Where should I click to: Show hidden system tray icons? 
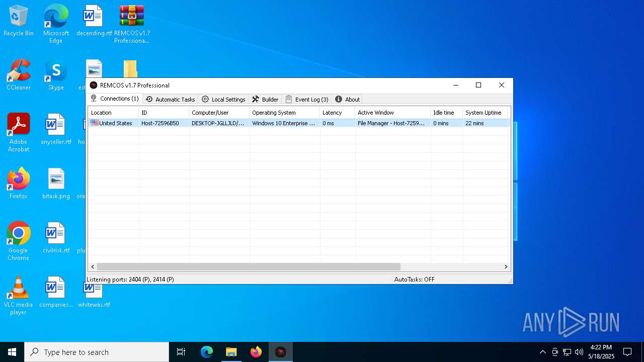click(x=542, y=352)
